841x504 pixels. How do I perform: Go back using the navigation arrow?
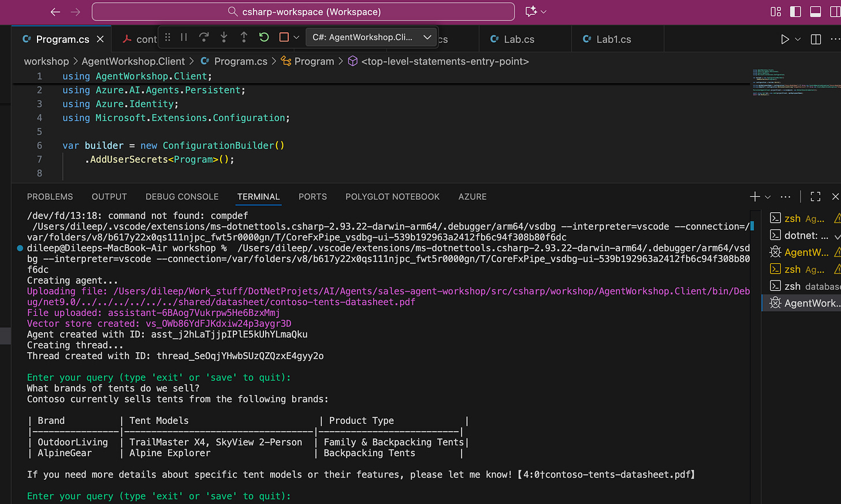point(55,12)
